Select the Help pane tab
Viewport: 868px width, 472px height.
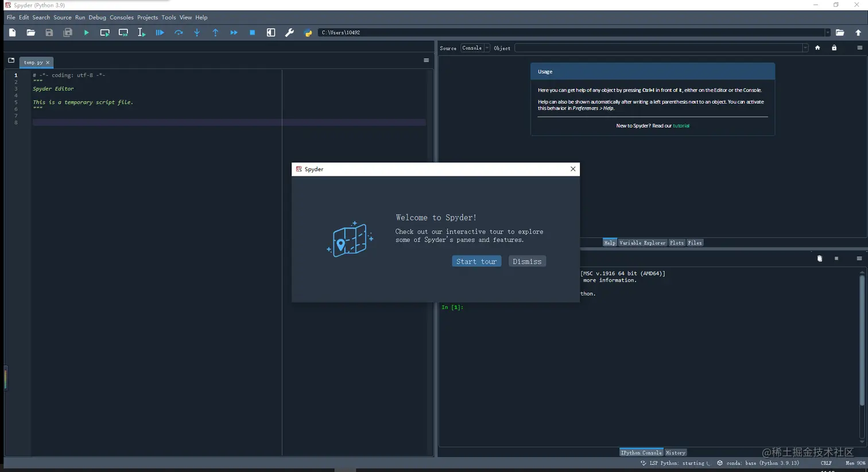click(610, 243)
